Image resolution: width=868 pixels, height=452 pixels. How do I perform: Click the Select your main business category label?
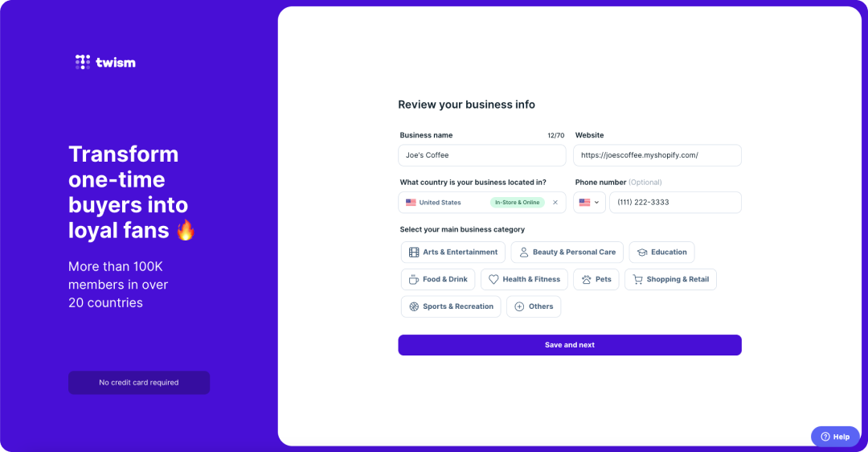462,229
